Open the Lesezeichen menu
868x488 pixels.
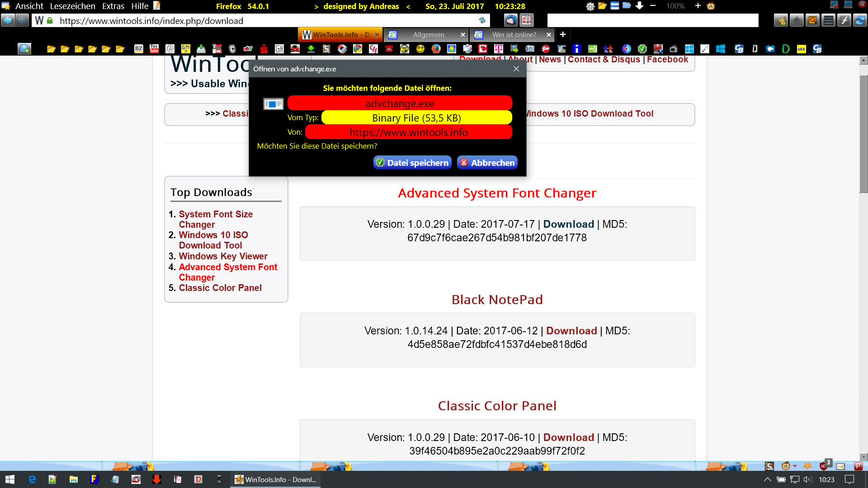(72, 6)
